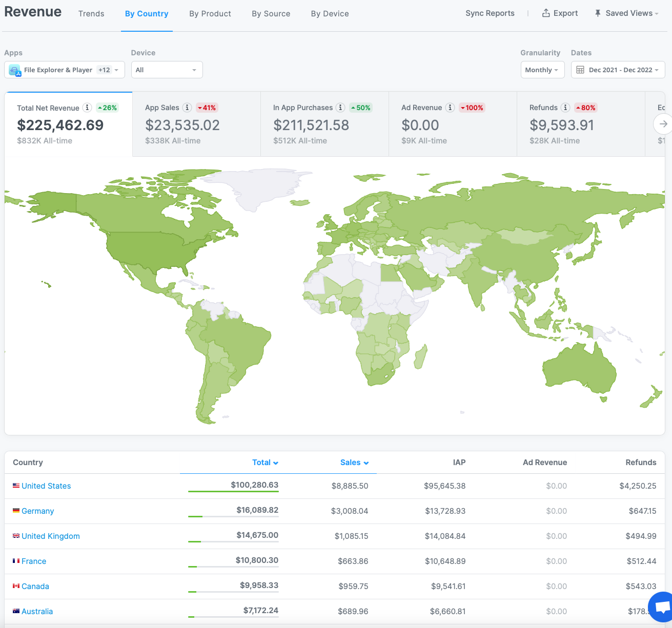Select the In App Purchases metric card

(324, 124)
